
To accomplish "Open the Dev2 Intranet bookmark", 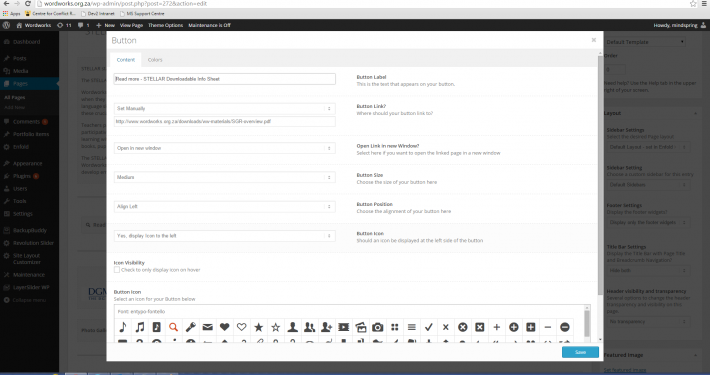I will [98, 14].
